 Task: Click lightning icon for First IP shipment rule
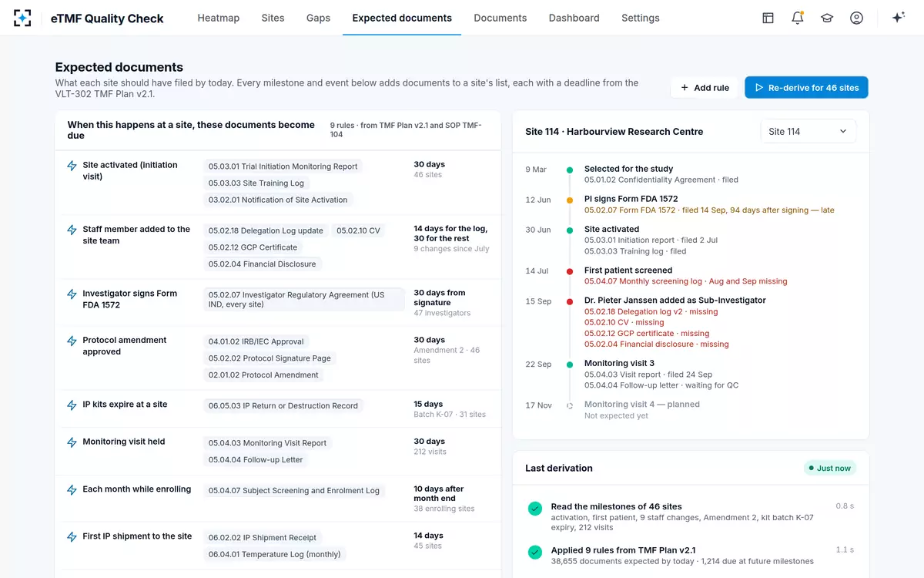coord(72,536)
